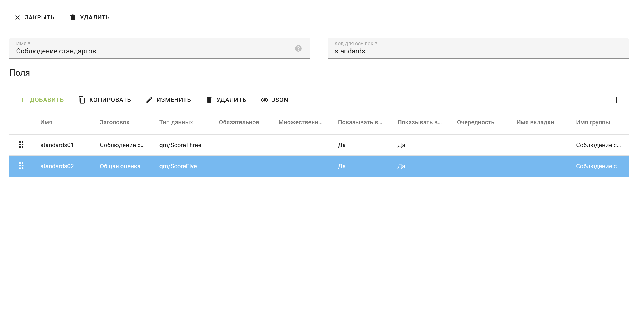Screen dimensions: 644x325
Task: Edit the Имя name input field
Action: [x=150, y=51]
